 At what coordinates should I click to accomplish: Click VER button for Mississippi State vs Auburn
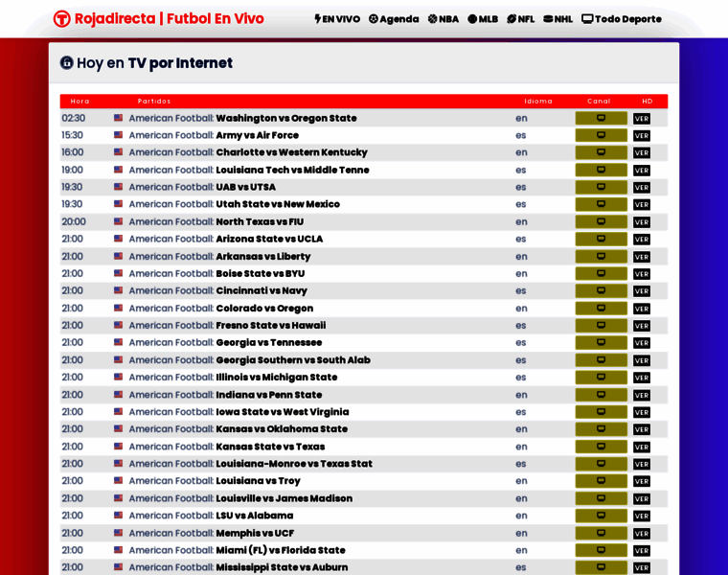click(x=642, y=567)
